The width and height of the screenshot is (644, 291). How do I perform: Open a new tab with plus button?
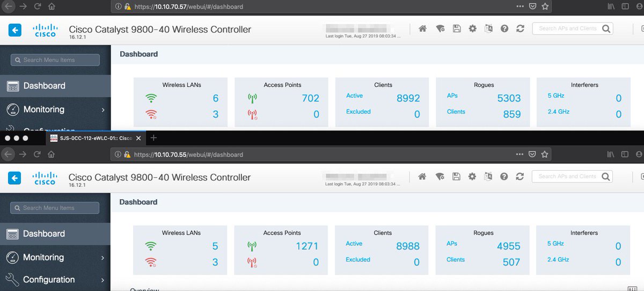pyautogui.click(x=153, y=138)
